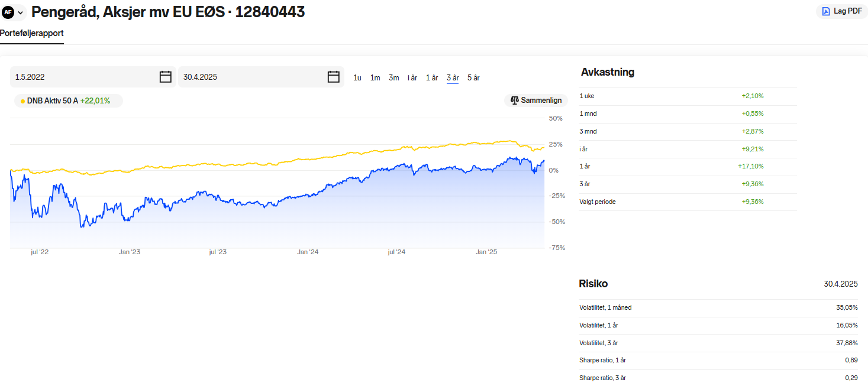The height and width of the screenshot is (386, 868).
Task: Click Volatilitet, 1 år value 16,05%
Action: click(x=848, y=325)
